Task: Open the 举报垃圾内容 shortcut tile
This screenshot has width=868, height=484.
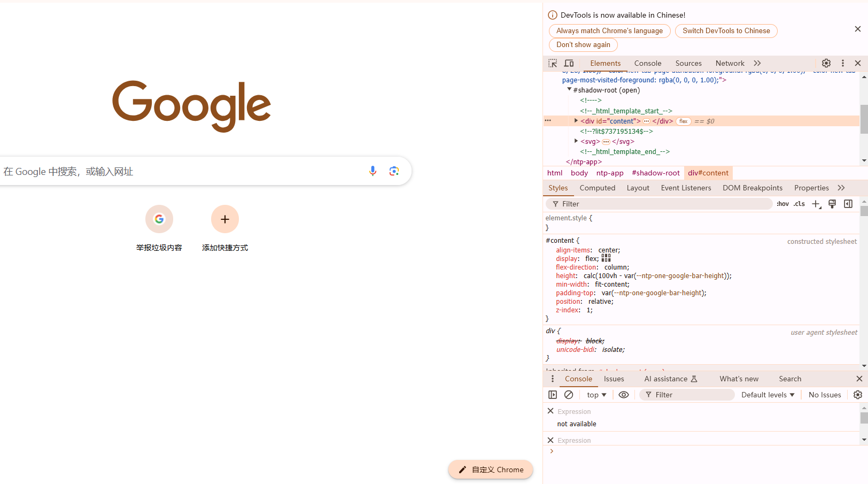Action: point(159,228)
